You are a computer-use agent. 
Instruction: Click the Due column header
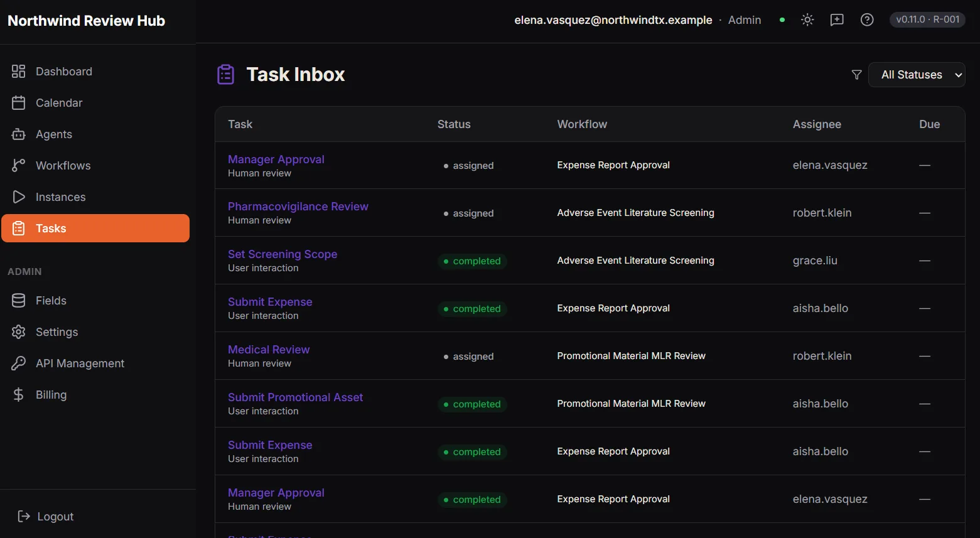tap(930, 124)
